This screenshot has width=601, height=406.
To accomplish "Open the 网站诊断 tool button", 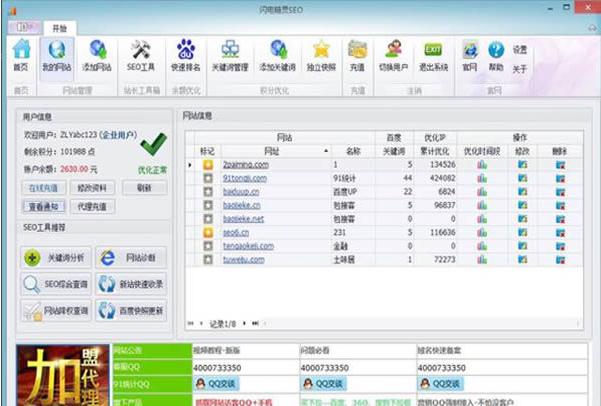I will [131, 259].
